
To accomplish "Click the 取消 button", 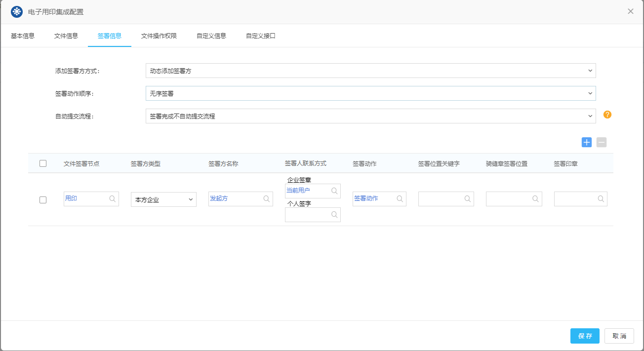I will (619, 336).
